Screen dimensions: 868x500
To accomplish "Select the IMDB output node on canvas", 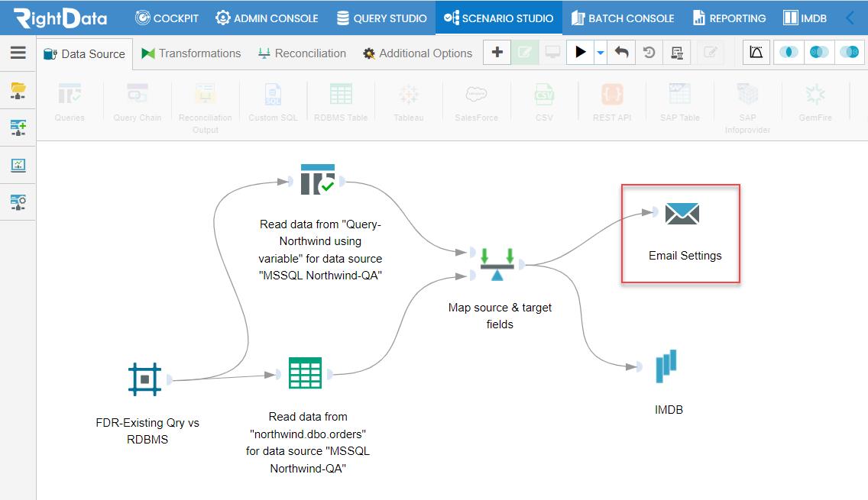I will (x=666, y=366).
